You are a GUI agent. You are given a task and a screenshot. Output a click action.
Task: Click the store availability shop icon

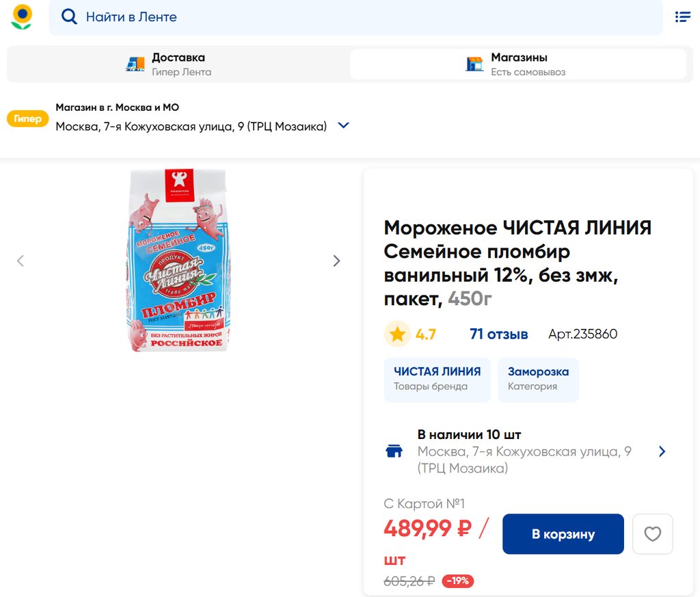point(394,451)
